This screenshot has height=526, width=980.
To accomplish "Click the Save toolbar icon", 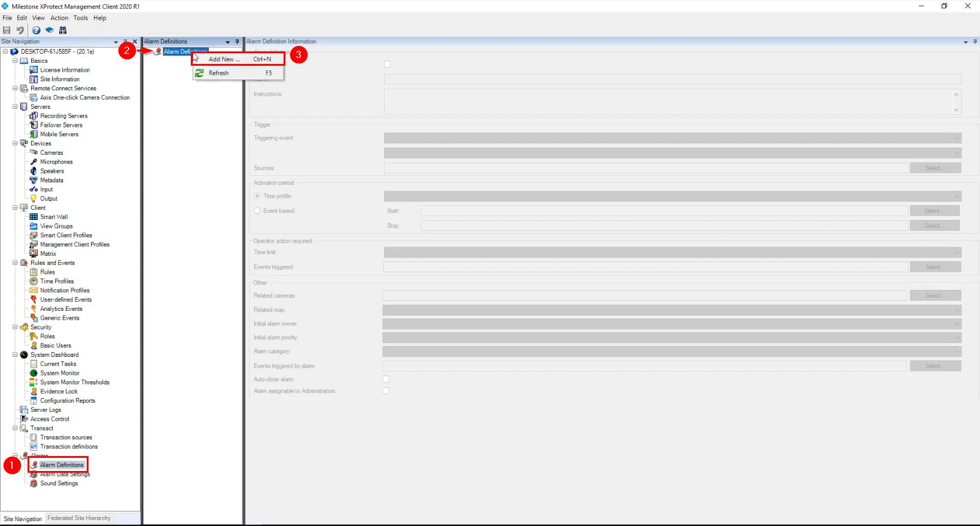I will 7,30.
